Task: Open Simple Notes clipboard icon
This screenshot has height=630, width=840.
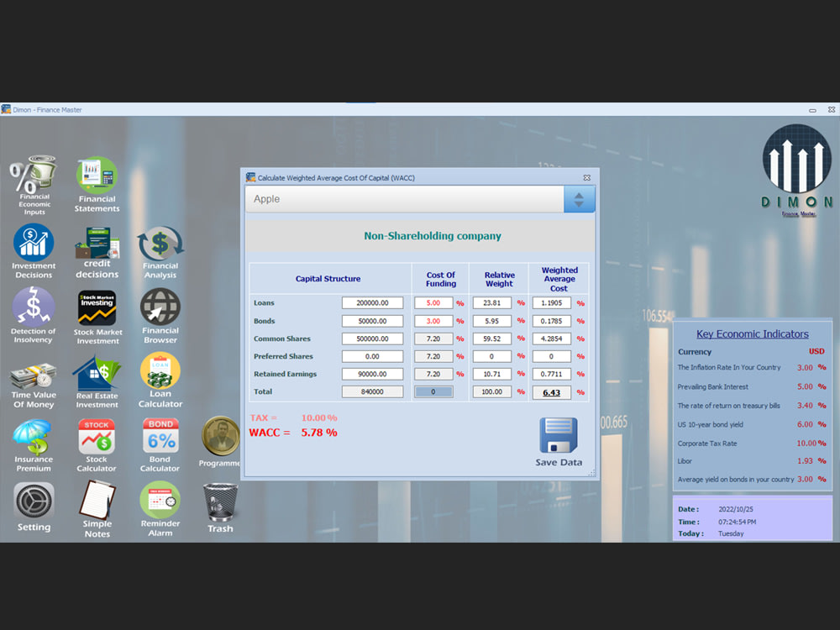Action: pos(97,509)
